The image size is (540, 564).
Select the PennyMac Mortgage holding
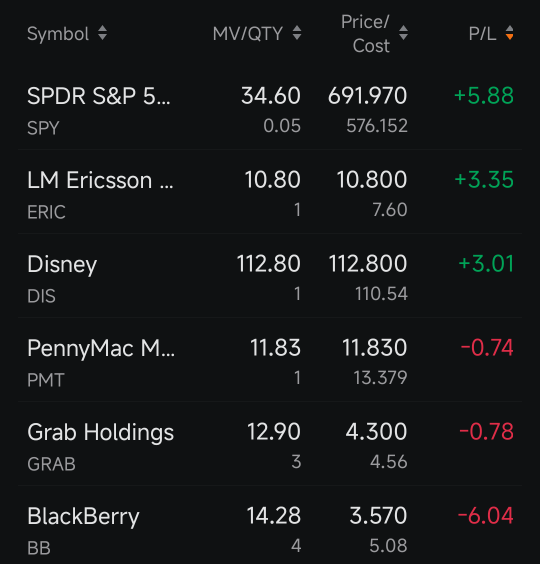[x=270, y=360]
